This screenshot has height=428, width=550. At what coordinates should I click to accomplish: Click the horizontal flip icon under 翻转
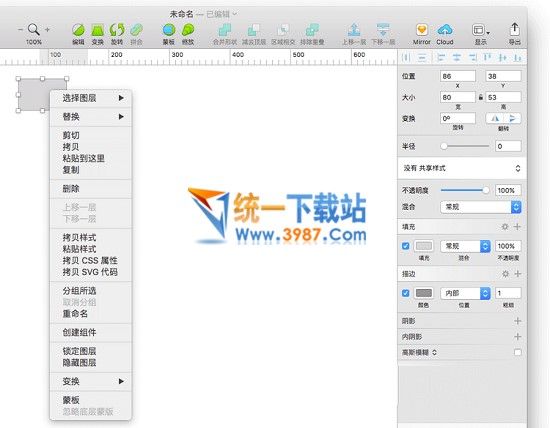pyautogui.click(x=495, y=118)
